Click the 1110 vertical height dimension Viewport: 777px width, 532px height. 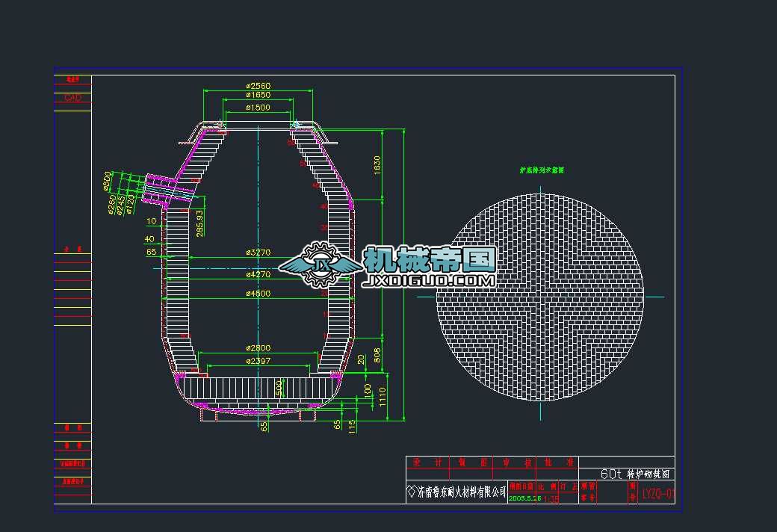[x=383, y=396]
